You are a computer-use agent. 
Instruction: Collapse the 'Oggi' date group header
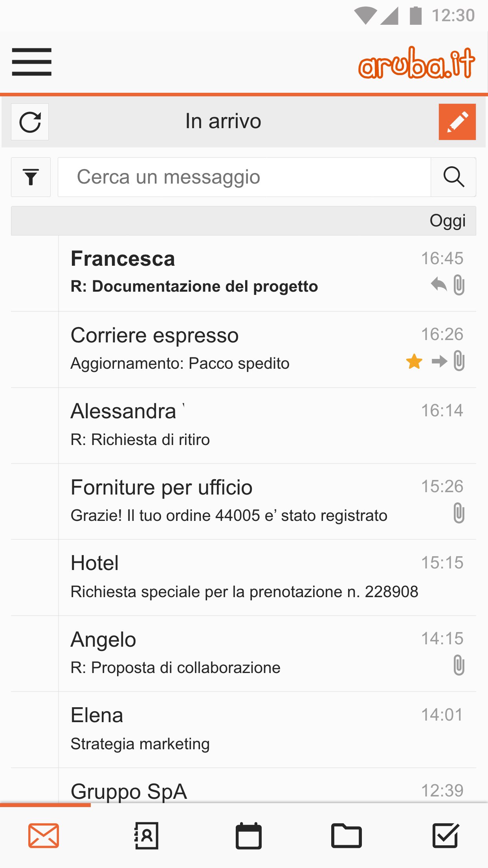(244, 221)
